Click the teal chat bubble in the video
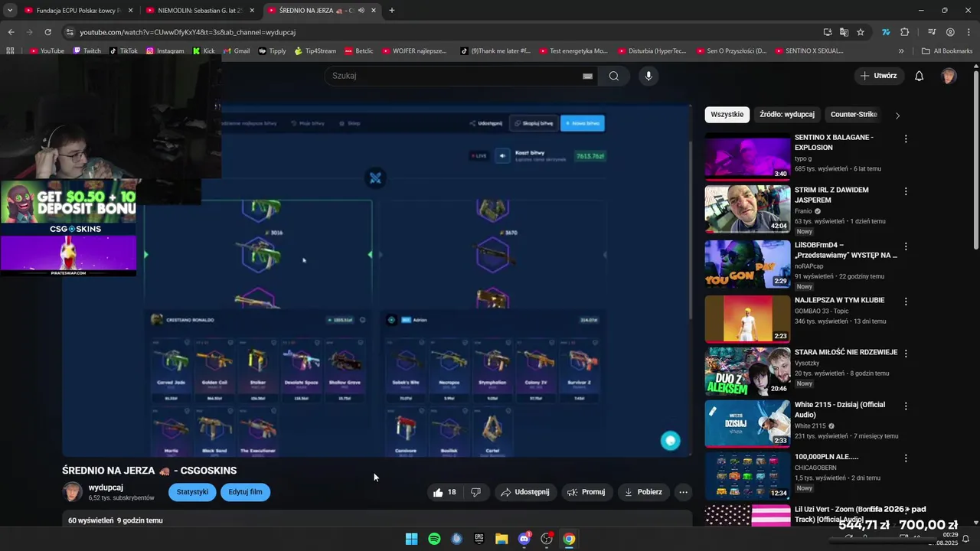 (x=671, y=440)
